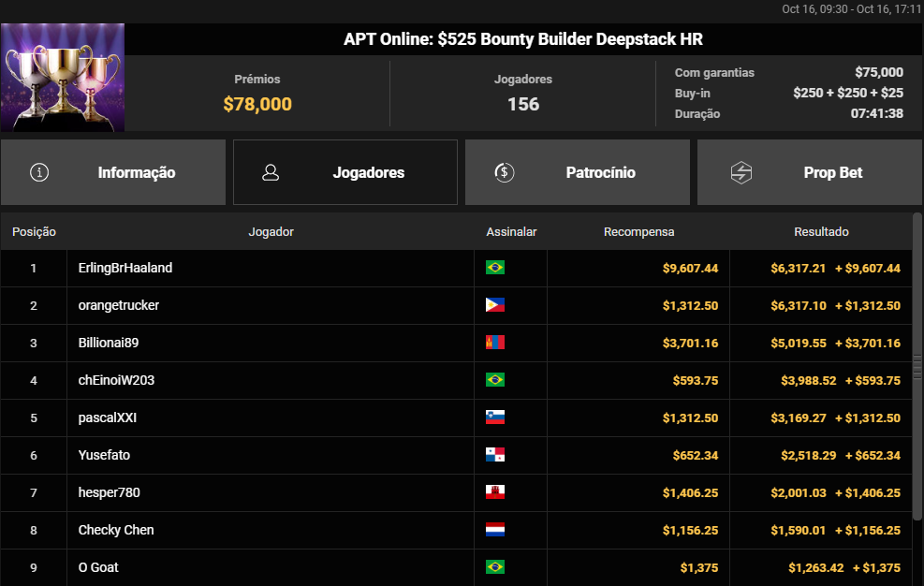Image resolution: width=924 pixels, height=586 pixels.
Task: Click the lightning hexagon Prop Bet icon
Action: point(741,172)
